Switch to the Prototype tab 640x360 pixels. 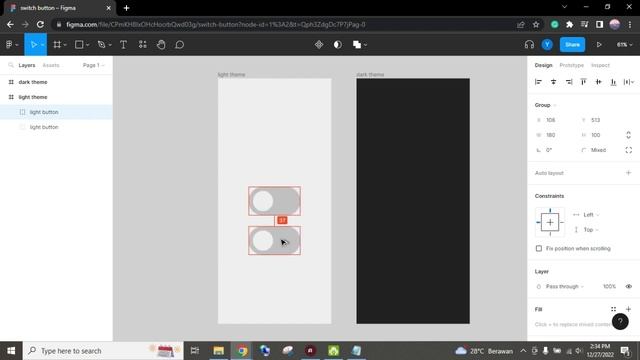(571, 65)
